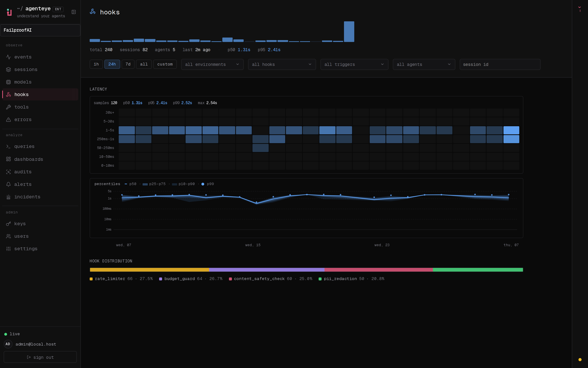Click the alerts bell icon
588x368 pixels.
[8, 184]
